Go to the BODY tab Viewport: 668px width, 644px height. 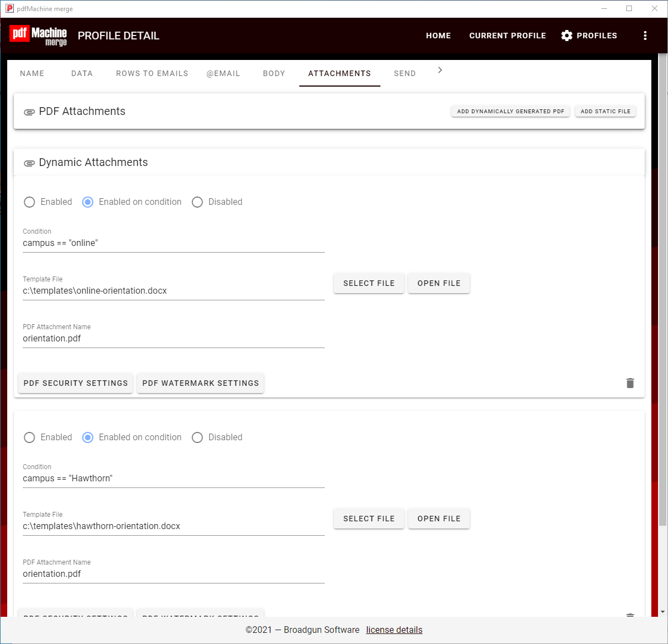(x=274, y=73)
